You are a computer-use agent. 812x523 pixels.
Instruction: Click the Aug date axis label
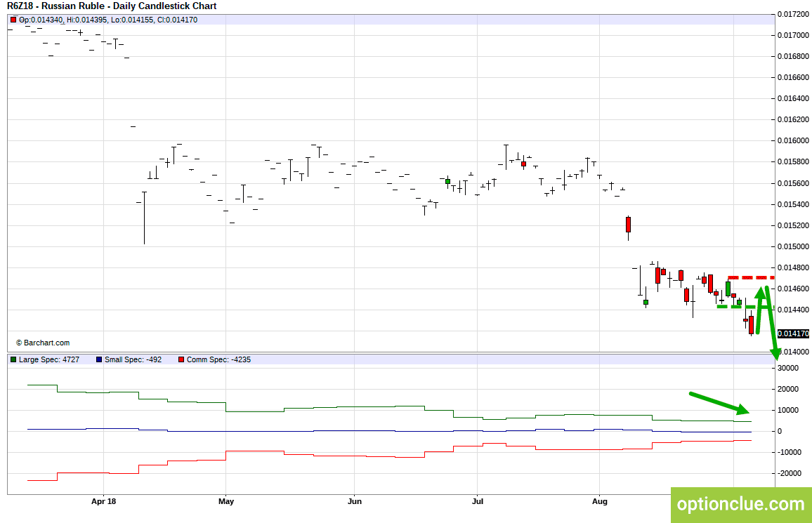click(x=600, y=501)
